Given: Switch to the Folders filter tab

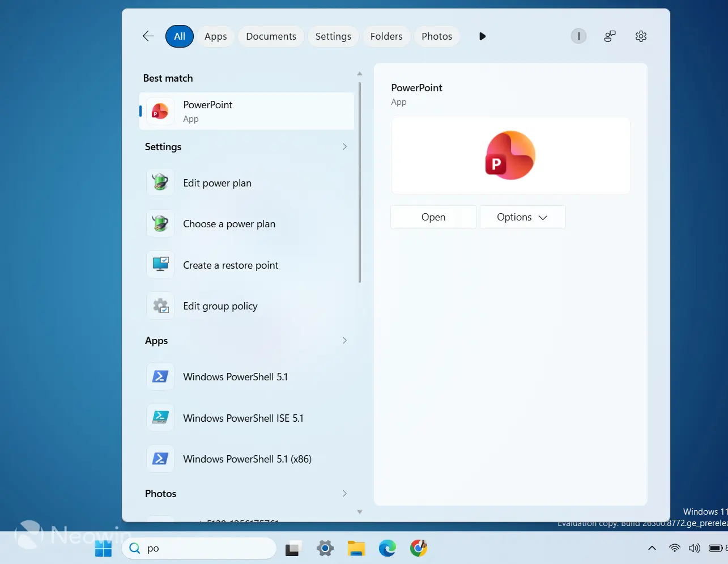Looking at the screenshot, I should [x=386, y=36].
